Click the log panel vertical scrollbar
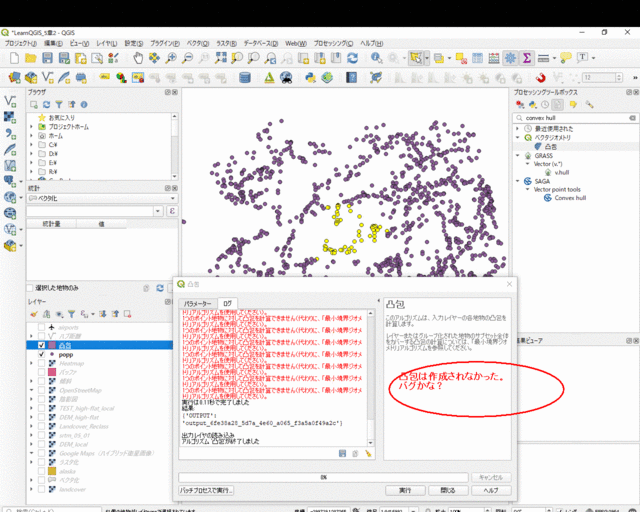This screenshot has width=640, height=512. (371, 378)
